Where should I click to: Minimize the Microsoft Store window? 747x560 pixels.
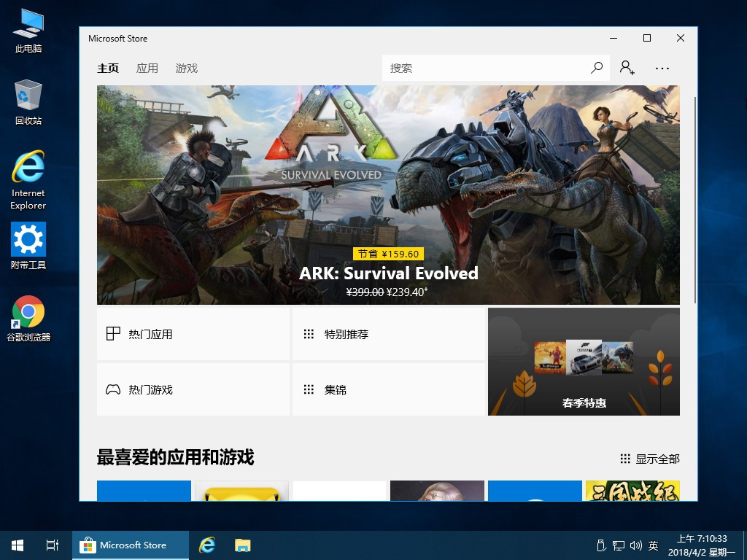coord(614,38)
